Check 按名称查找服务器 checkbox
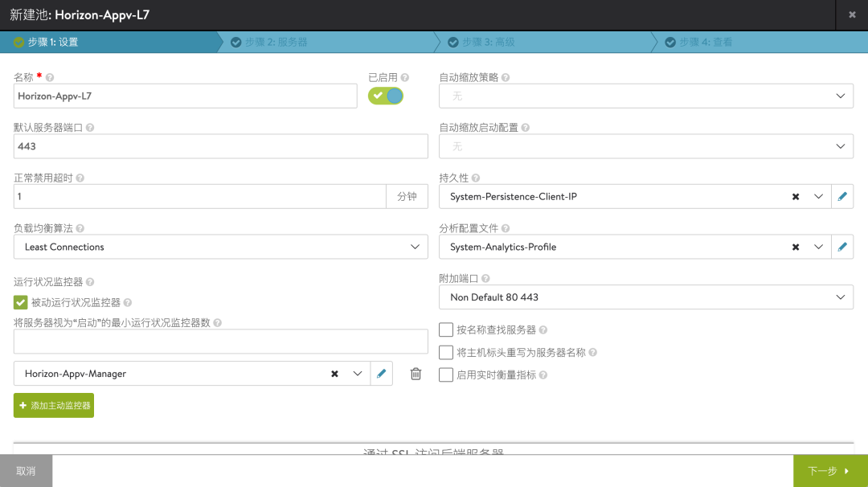The width and height of the screenshot is (868, 487). click(445, 329)
